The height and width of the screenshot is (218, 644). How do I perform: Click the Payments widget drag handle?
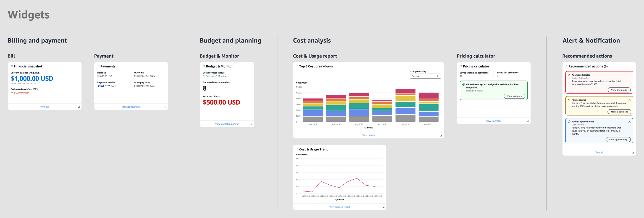98,66
